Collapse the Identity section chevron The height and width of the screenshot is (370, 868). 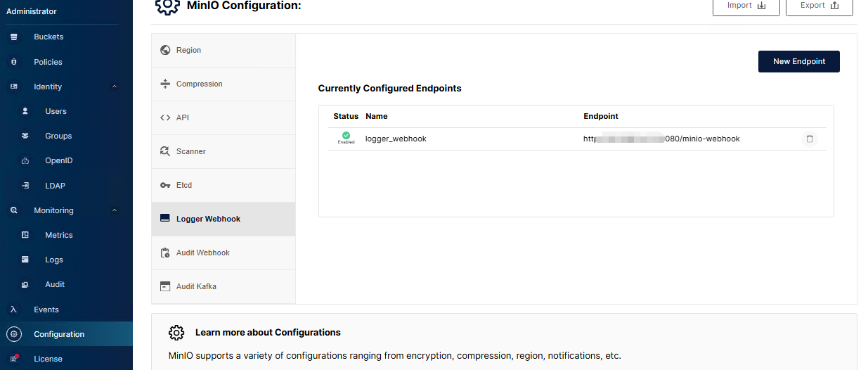point(115,87)
